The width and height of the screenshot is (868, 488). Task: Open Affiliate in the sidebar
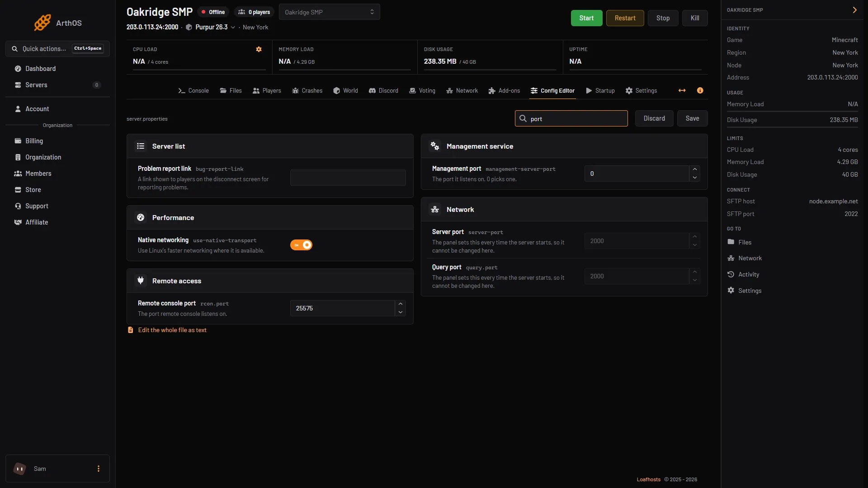(57, 222)
